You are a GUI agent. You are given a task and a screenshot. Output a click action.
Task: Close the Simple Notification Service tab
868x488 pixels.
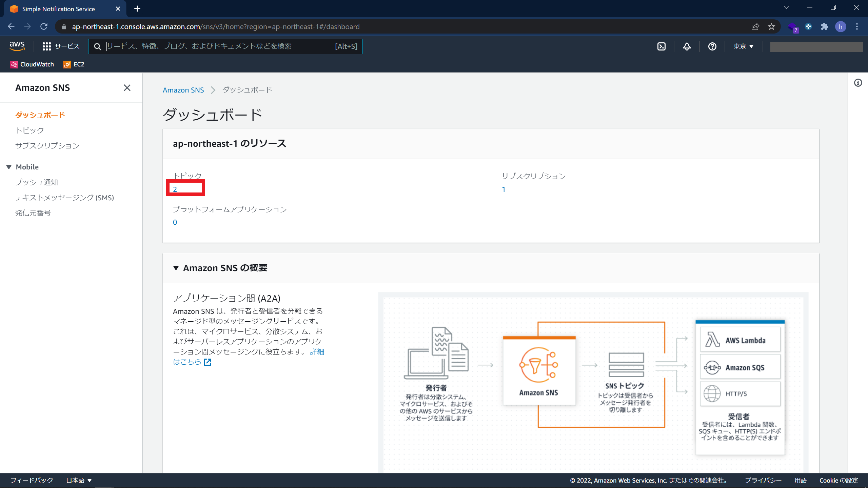point(118,9)
